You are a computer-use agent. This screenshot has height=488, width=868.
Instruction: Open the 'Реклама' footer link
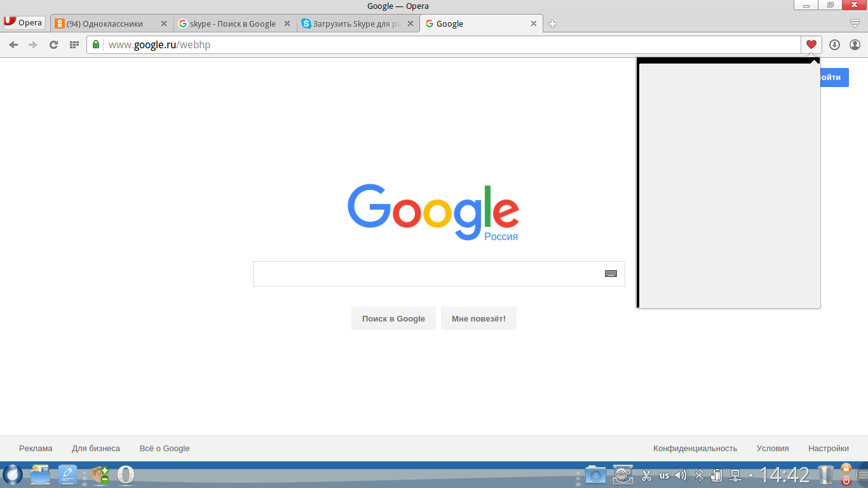[x=36, y=449]
